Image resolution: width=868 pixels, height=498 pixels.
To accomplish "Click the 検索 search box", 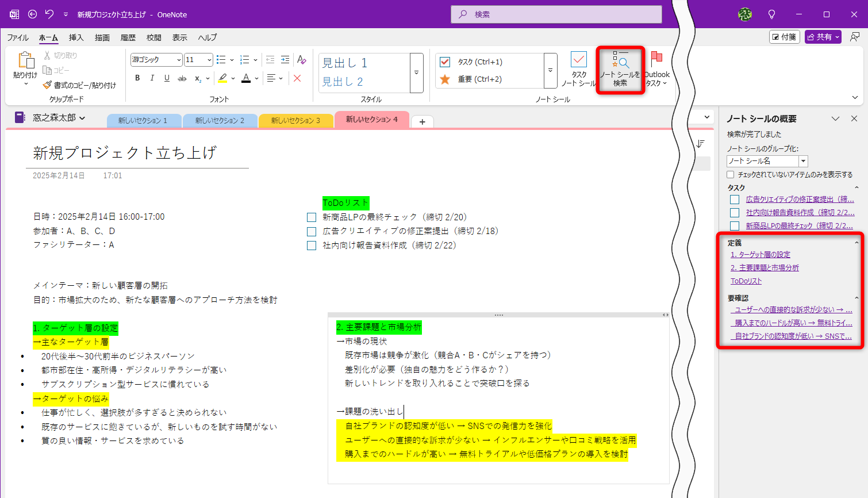I will tap(555, 14).
